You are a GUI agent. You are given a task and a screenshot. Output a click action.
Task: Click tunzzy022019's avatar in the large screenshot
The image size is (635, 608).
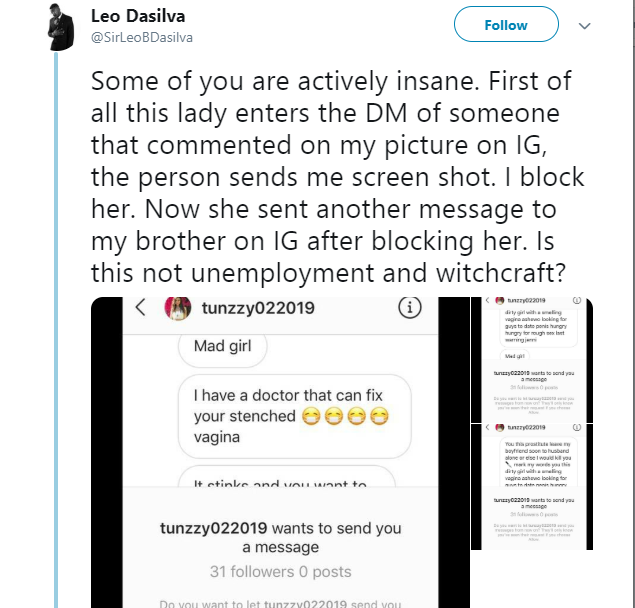pyautogui.click(x=180, y=308)
